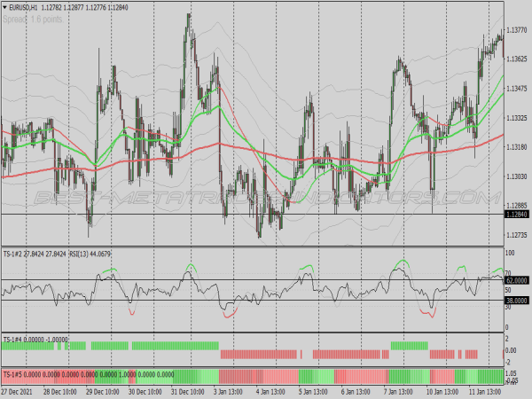Click the 1.13625 price axis label
Image resolution: width=532 pixels, height=399 pixels.
517,59
